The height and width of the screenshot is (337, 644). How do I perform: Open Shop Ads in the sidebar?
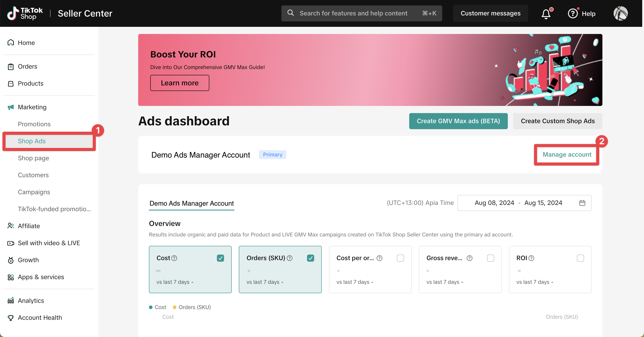click(x=32, y=141)
